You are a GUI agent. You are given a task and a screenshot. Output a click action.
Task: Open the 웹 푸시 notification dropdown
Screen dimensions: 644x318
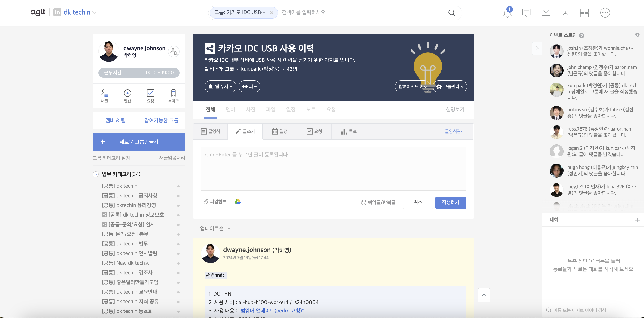point(220,86)
